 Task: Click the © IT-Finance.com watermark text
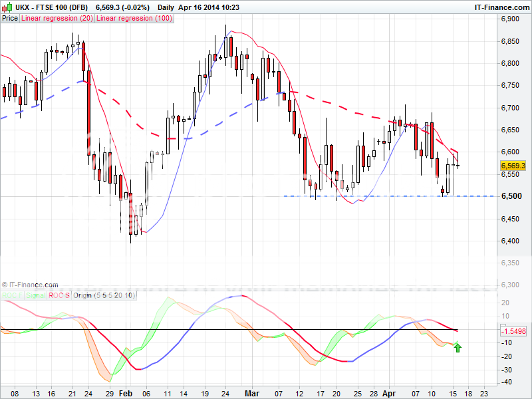pyautogui.click(x=30, y=284)
